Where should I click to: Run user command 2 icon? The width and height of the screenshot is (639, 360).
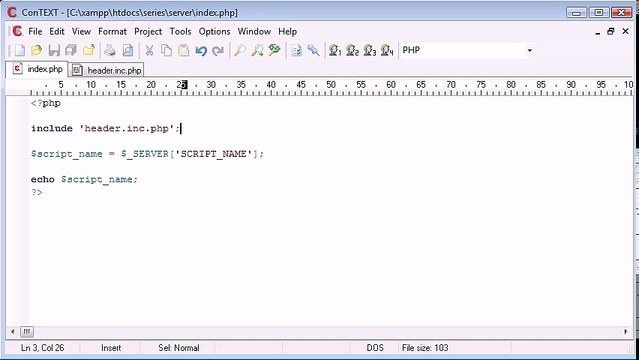click(x=352, y=51)
